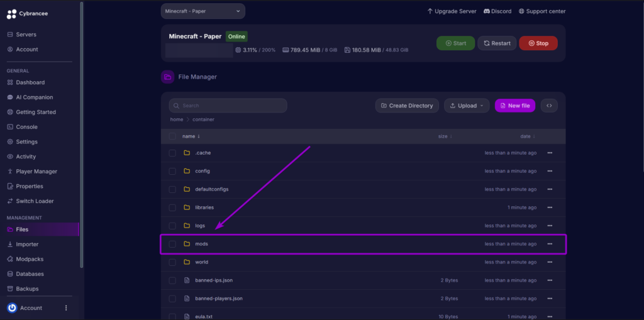The height and width of the screenshot is (320, 644).
Task: Check the world folder checkbox
Action: tap(172, 262)
